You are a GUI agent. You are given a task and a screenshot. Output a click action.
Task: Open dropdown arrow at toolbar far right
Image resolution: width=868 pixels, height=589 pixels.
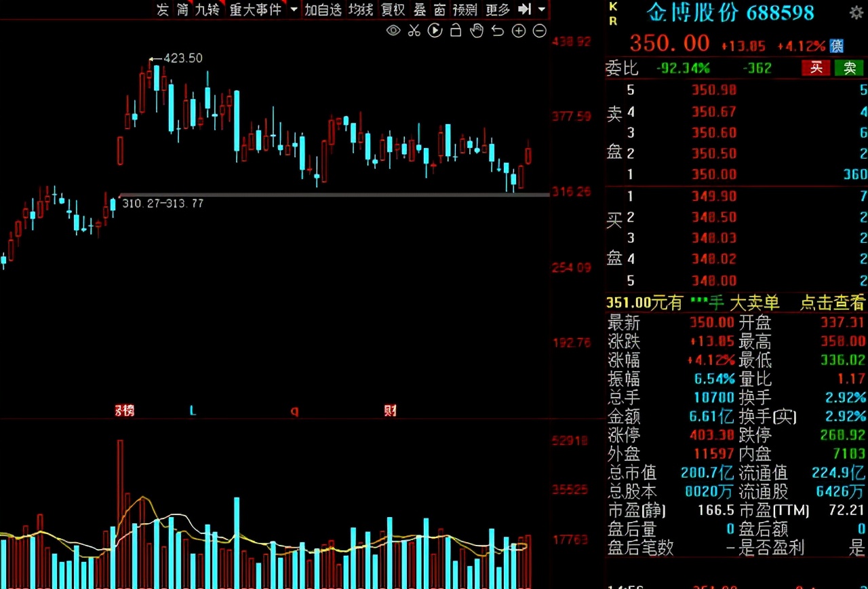(x=541, y=9)
